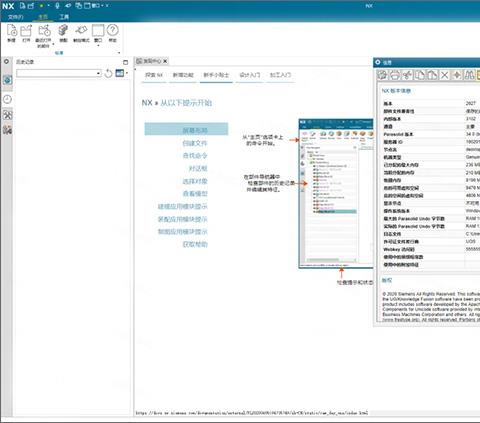This screenshot has width=480, height=423.
Task: Open the 获取帮助 link
Action: coord(195,244)
